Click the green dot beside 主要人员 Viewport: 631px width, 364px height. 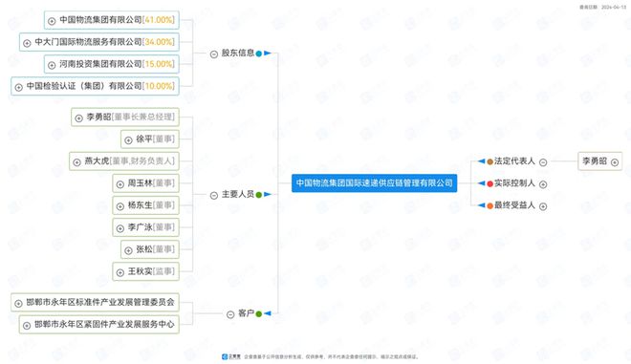(x=259, y=195)
